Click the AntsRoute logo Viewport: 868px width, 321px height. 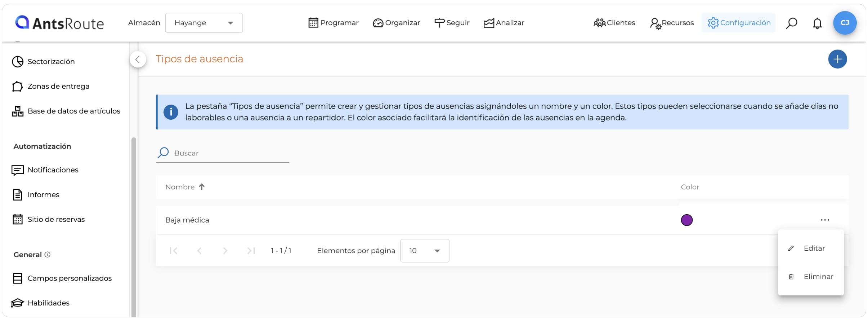[59, 23]
